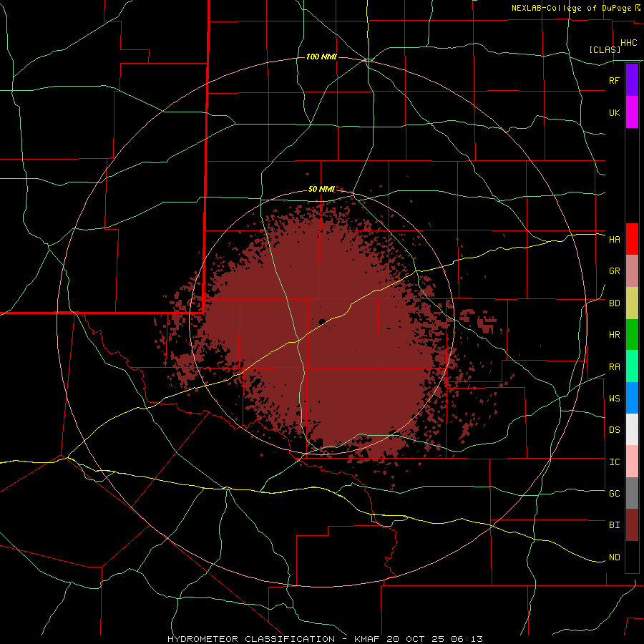Image resolution: width=644 pixels, height=644 pixels.
Task: Click the "IC" legend label
Action: point(614,462)
